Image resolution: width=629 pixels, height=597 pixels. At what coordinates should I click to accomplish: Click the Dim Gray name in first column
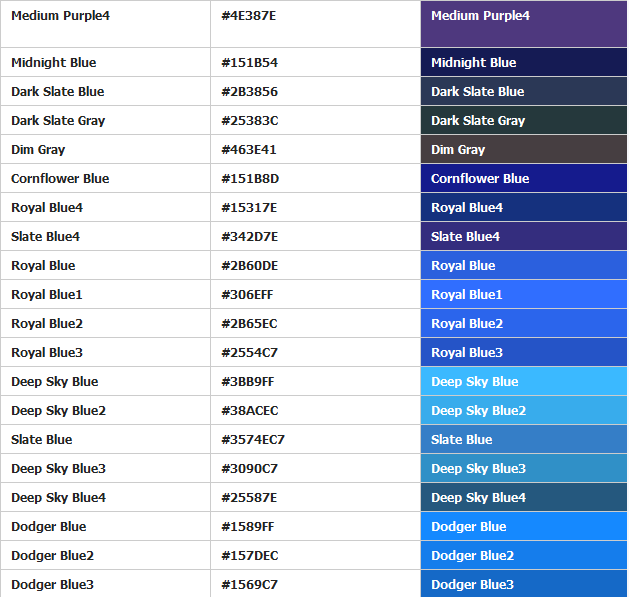38,149
